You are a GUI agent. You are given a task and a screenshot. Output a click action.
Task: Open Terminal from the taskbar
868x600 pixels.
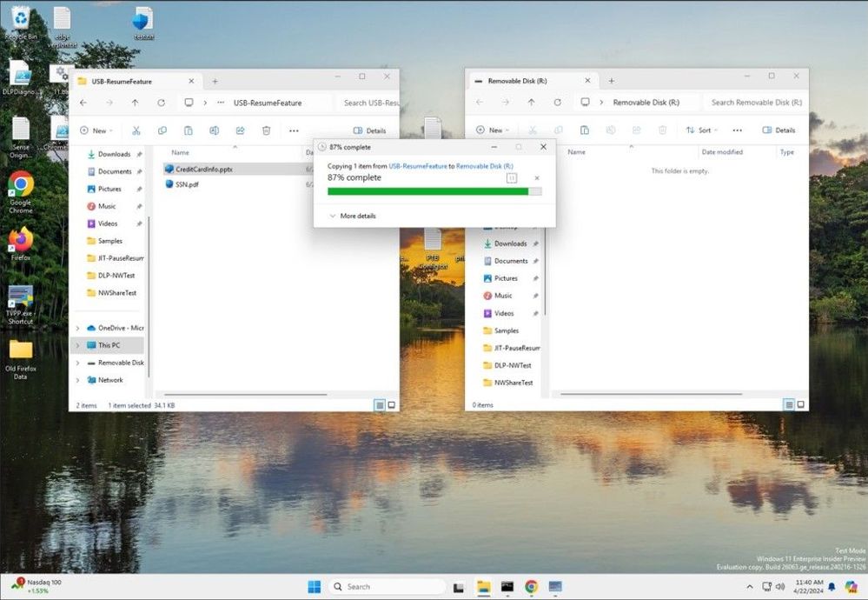[507, 587]
